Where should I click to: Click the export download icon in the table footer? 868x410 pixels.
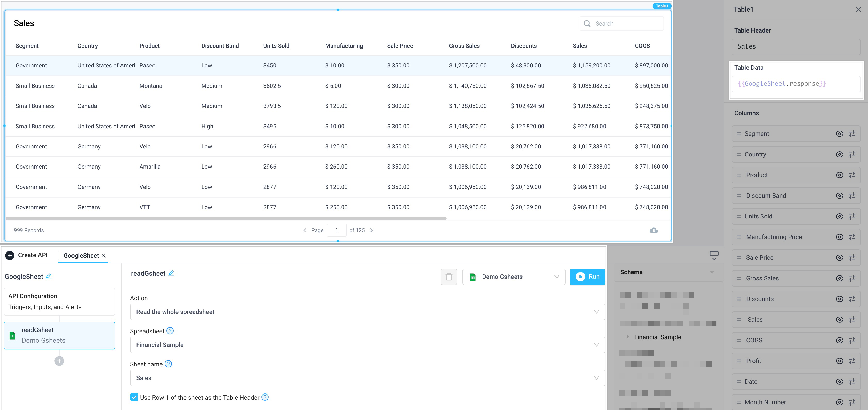[x=653, y=230]
